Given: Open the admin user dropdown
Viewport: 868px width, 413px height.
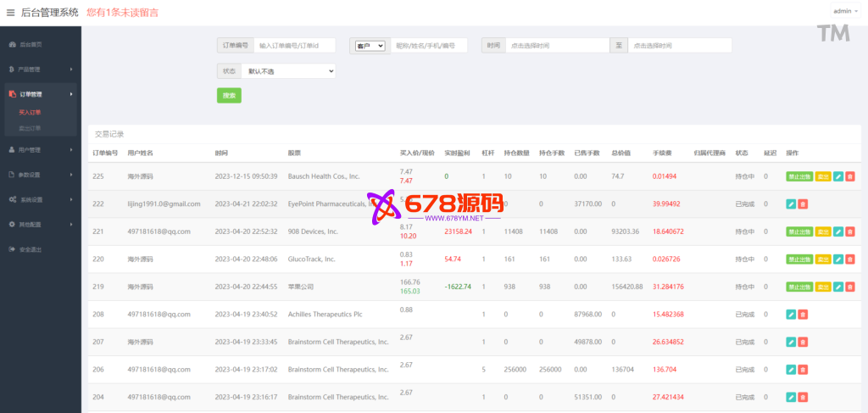Looking at the screenshot, I should point(845,12).
